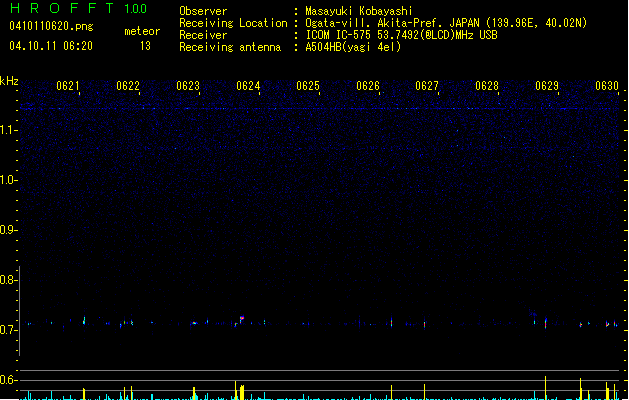Click the Receiver label

click(203, 35)
